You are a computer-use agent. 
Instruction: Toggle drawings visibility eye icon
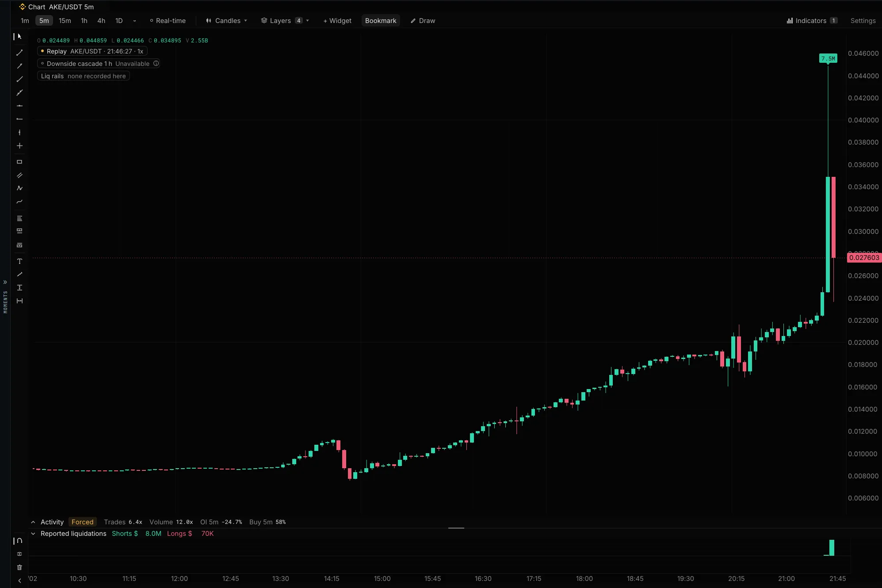pyautogui.click(x=19, y=554)
